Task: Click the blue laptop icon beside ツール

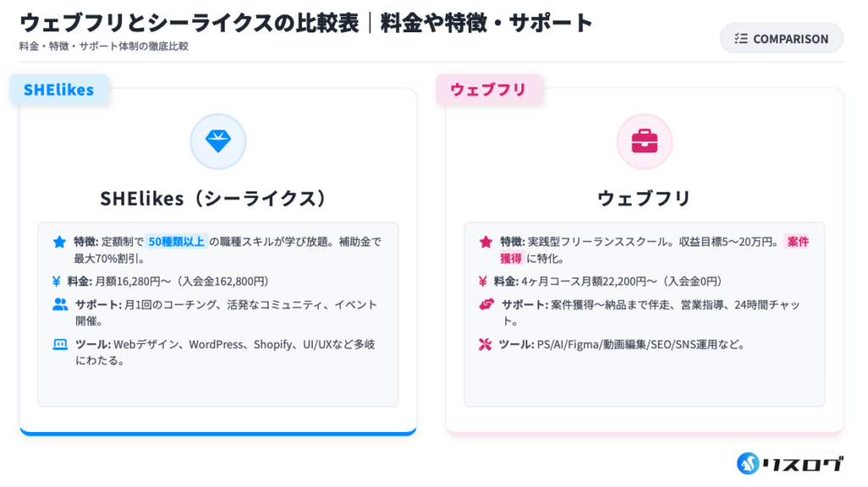Action: point(60,344)
